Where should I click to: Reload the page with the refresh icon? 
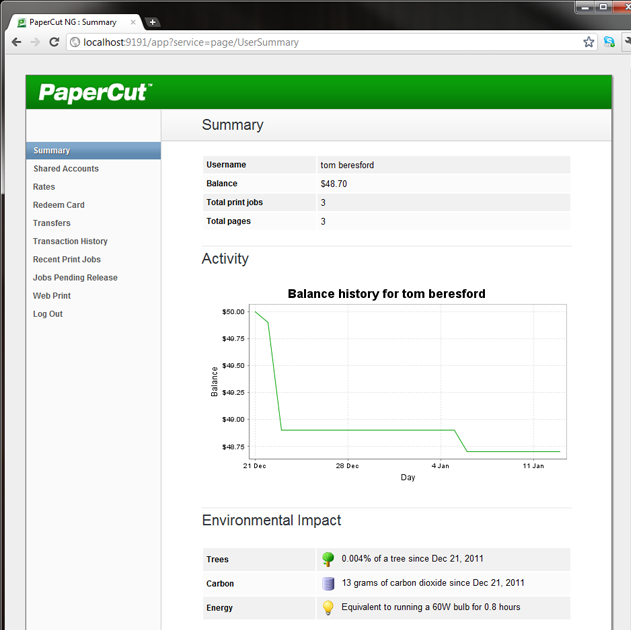pos(54,42)
